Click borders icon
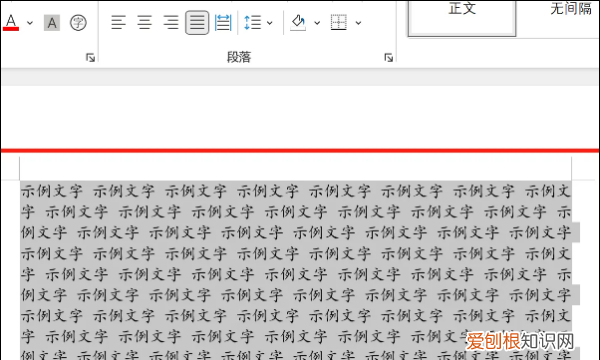This screenshot has width=600, height=360. click(339, 23)
